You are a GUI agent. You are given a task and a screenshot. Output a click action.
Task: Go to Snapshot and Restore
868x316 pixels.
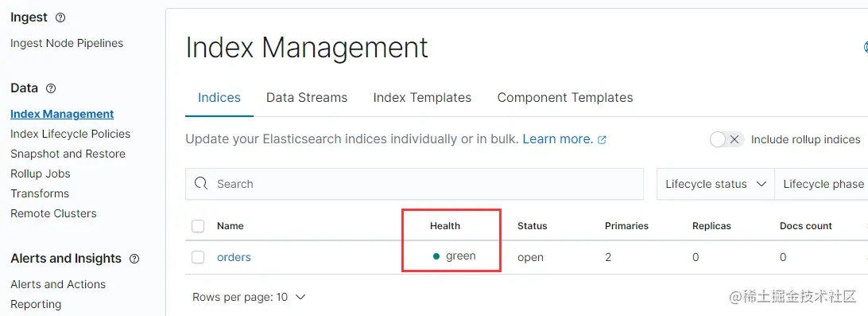click(x=68, y=154)
